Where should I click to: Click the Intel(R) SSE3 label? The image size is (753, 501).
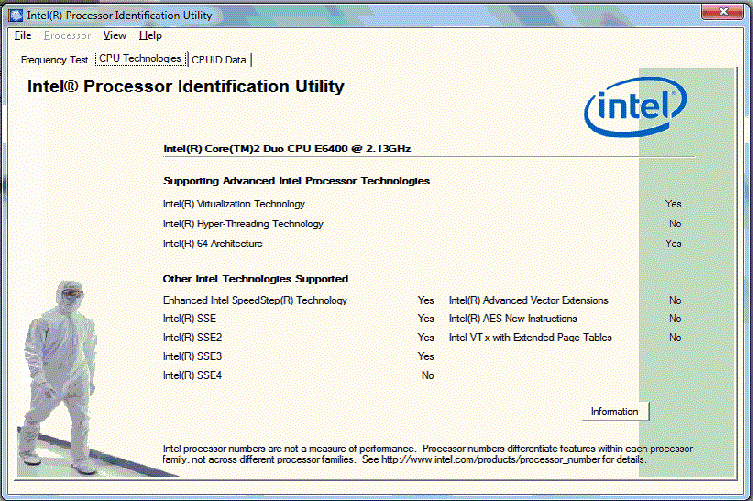click(x=193, y=356)
